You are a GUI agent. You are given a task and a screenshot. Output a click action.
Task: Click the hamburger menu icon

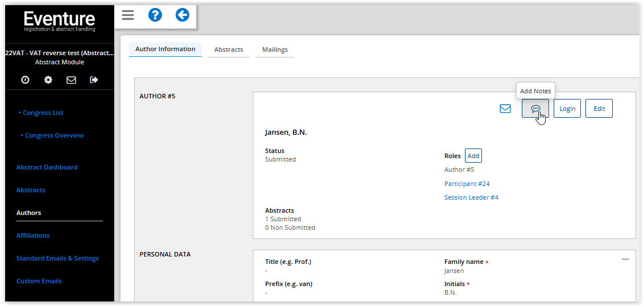[x=128, y=15]
